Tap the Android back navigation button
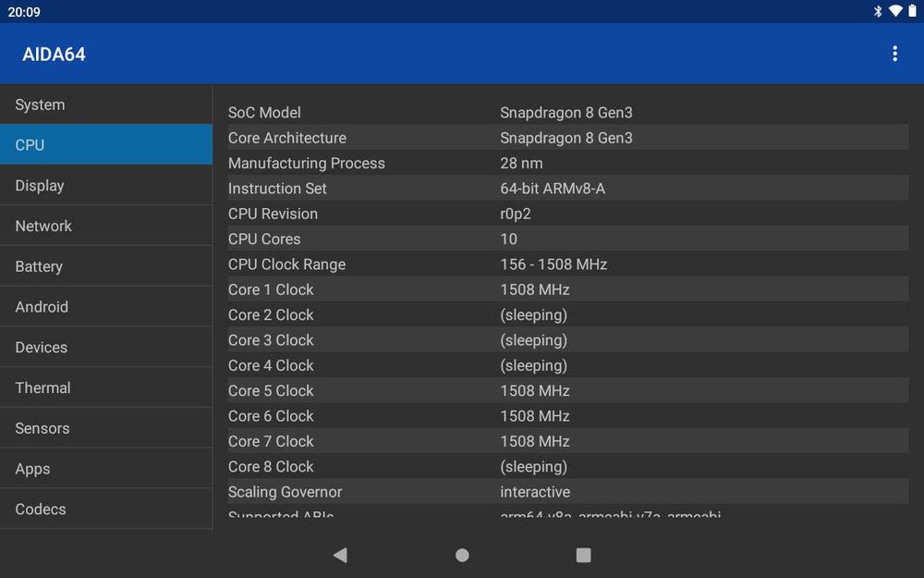 tap(341, 555)
